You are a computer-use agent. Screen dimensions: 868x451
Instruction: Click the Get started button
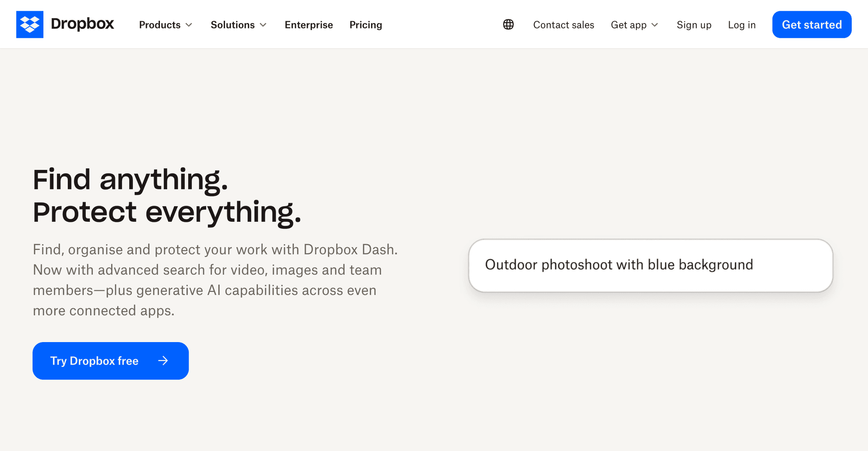(811, 24)
